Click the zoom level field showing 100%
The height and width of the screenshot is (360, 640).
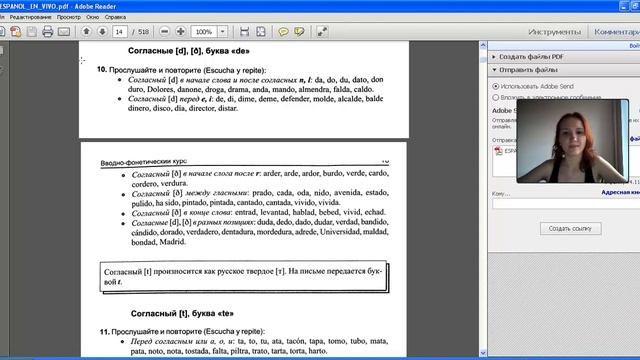click(204, 32)
